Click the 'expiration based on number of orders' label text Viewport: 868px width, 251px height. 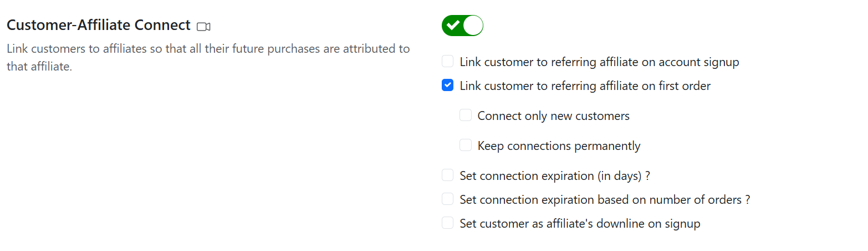tap(601, 200)
